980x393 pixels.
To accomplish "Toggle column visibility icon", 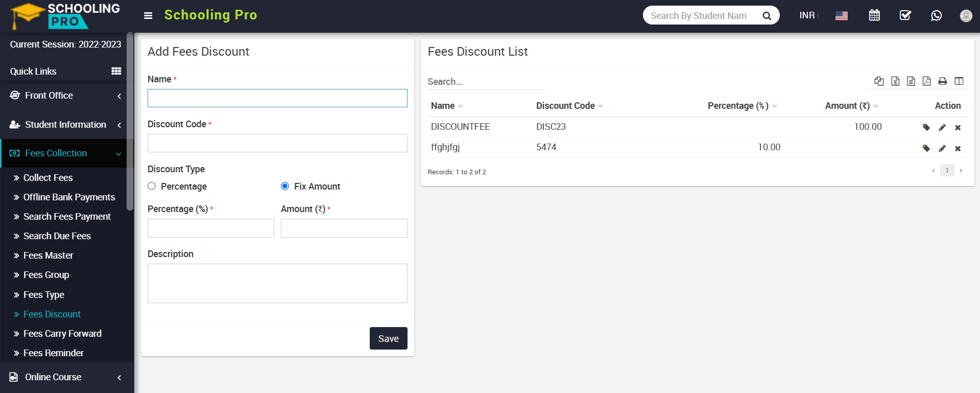I will 959,81.
